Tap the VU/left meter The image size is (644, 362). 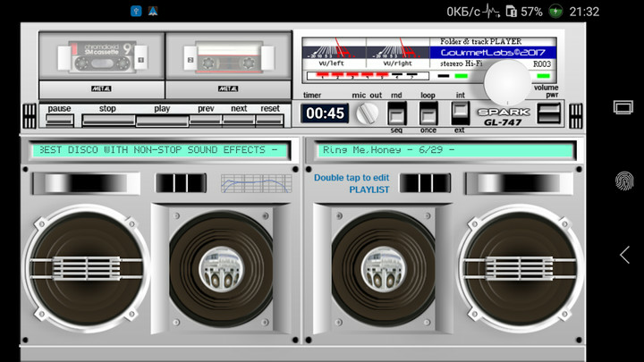(334, 53)
